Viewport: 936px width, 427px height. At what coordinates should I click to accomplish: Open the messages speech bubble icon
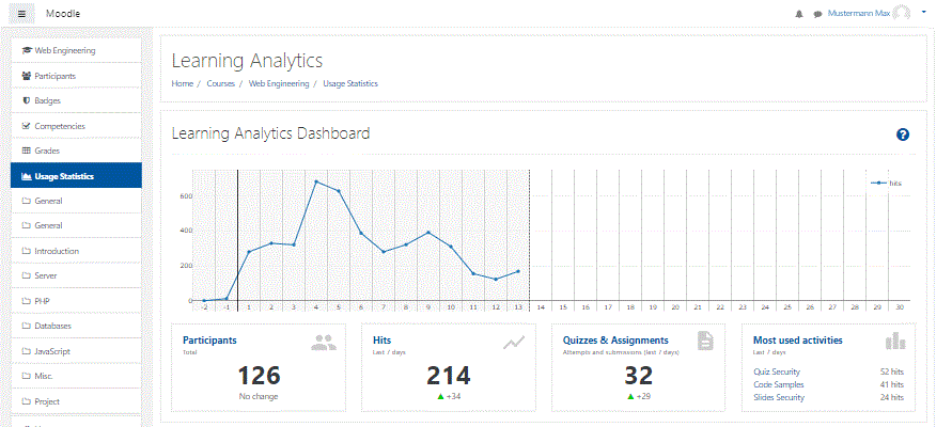click(817, 14)
